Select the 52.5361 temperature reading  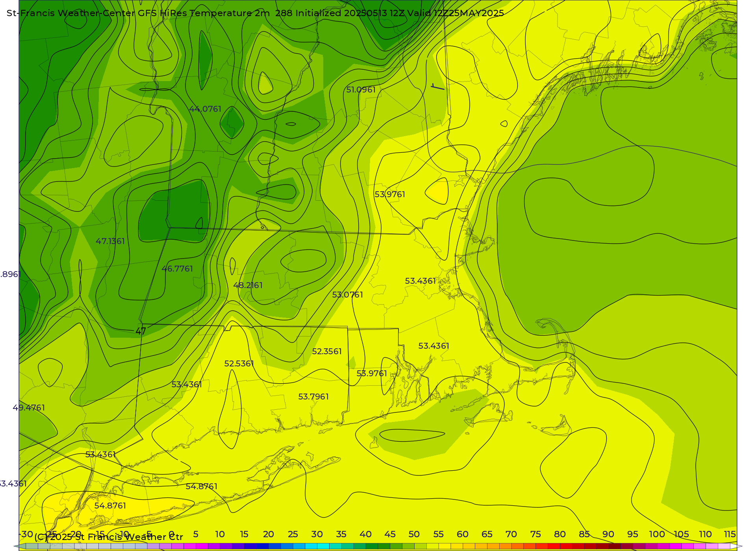tap(239, 364)
